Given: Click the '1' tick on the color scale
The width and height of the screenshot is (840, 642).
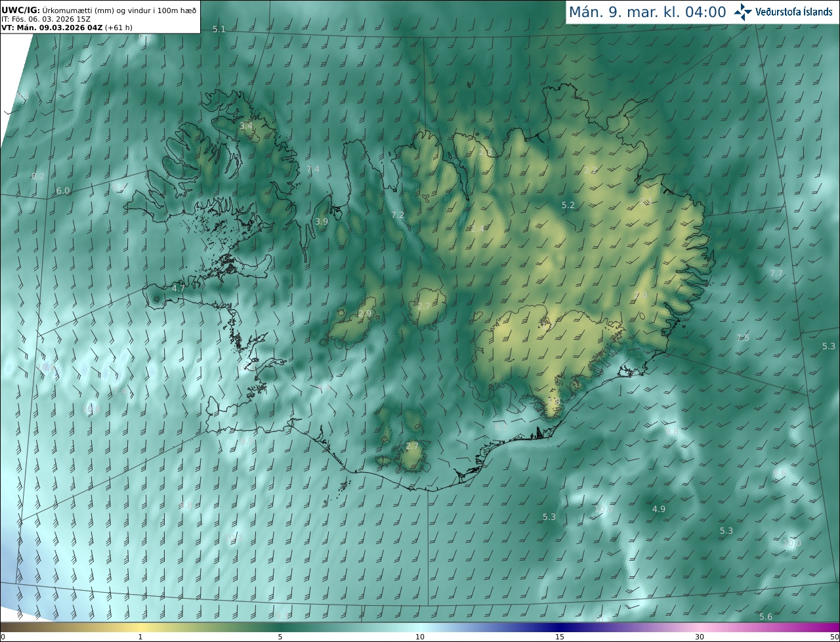Looking at the screenshot, I should [x=140, y=637].
